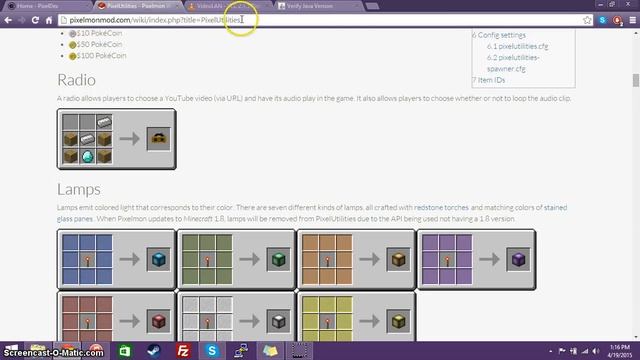Click the redstone torch in orange lamp recipe

pyautogui.click(x=327, y=260)
